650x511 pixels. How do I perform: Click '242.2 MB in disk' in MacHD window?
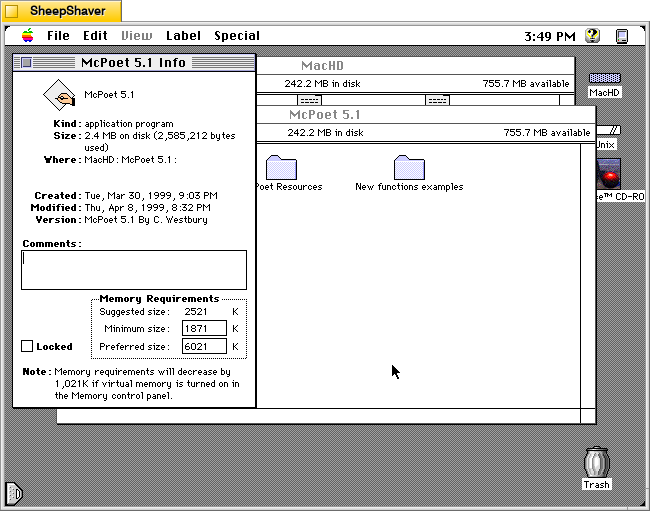[x=322, y=84]
